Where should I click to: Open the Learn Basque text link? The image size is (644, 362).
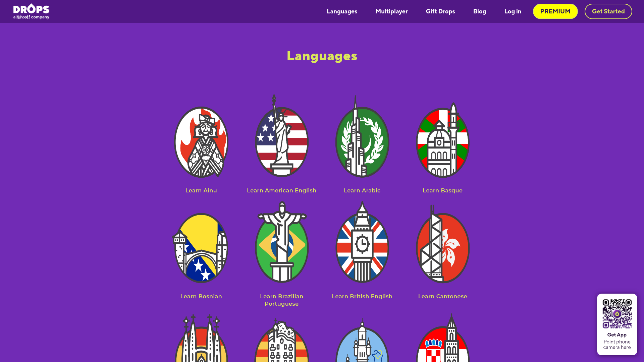tap(443, 190)
